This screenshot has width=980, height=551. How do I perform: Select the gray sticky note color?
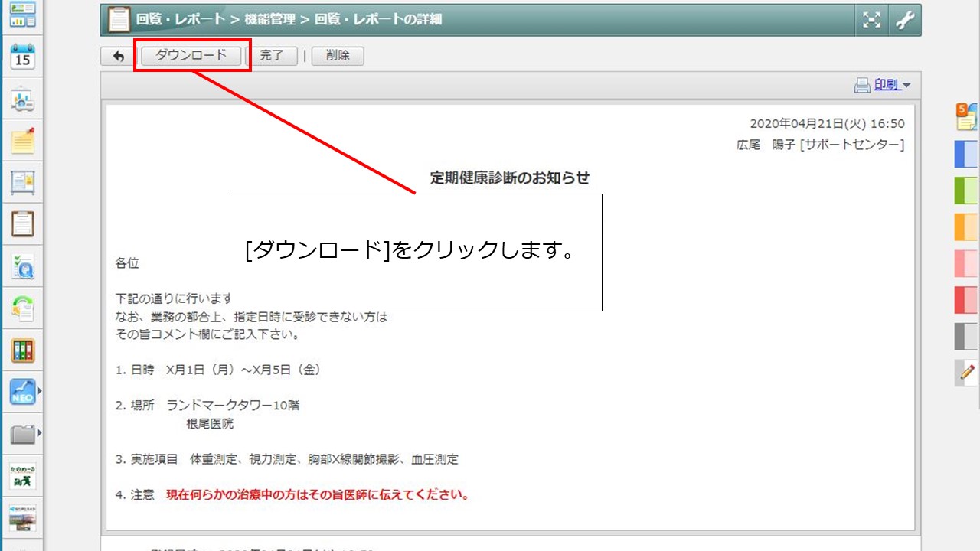pos(967,337)
